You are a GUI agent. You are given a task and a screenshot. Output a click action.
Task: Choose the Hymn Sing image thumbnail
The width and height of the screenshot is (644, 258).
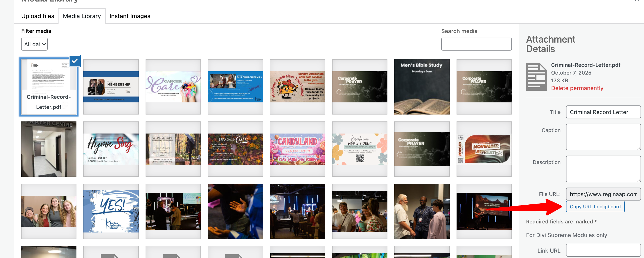tap(111, 149)
